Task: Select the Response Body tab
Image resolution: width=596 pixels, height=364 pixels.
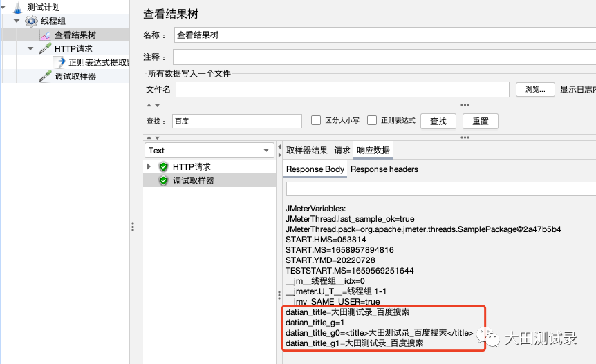Action: click(x=315, y=169)
